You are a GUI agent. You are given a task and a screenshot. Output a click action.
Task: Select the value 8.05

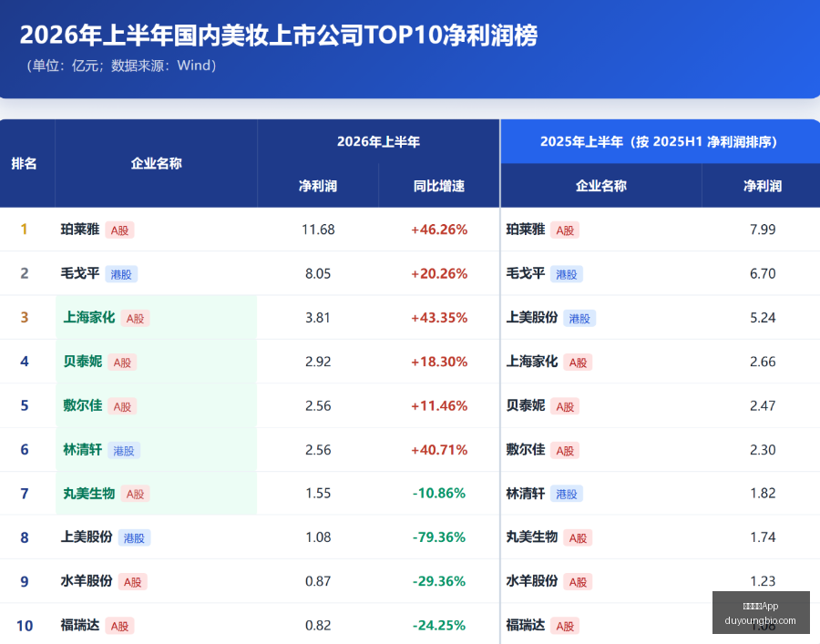coord(318,273)
